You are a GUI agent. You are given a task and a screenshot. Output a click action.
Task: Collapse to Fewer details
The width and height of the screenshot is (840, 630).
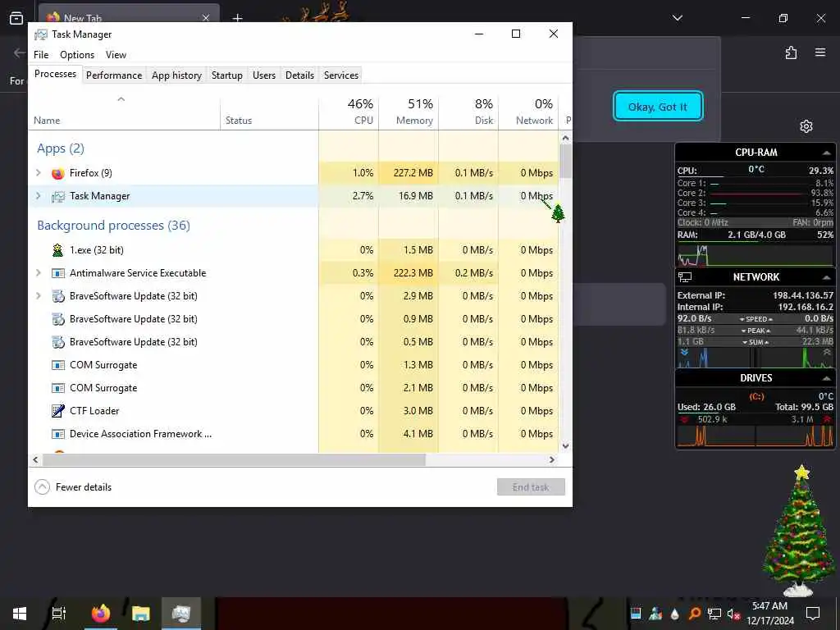tap(73, 487)
